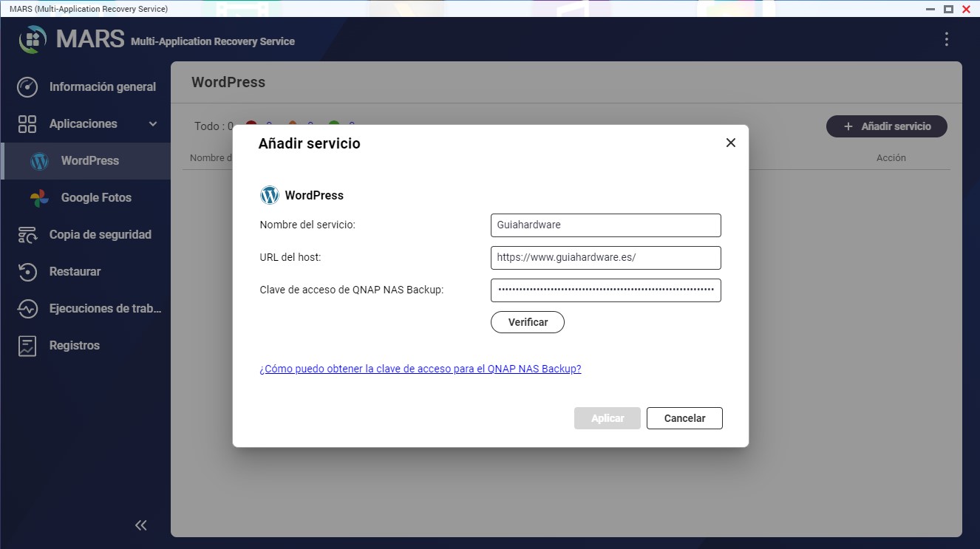This screenshot has height=549, width=980.
Task: Click the Todo count label
Action: point(214,126)
